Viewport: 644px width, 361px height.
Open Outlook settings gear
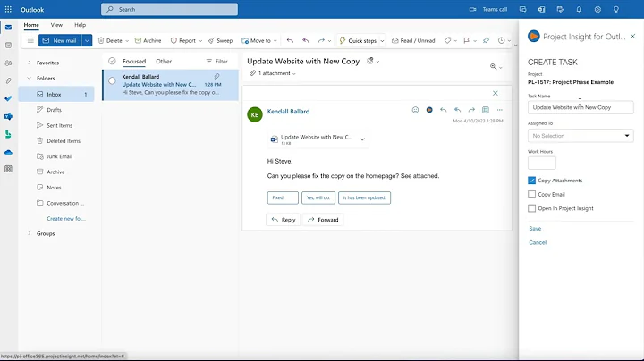[597, 9]
